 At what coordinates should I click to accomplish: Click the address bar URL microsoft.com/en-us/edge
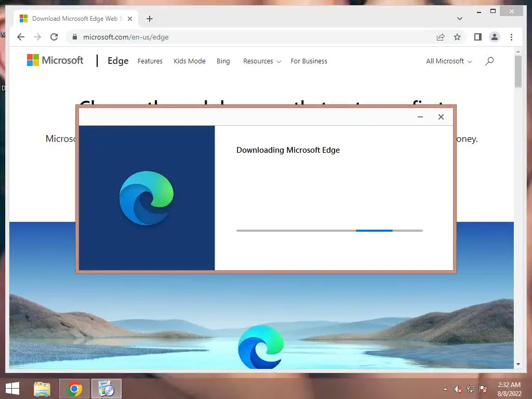(x=126, y=37)
